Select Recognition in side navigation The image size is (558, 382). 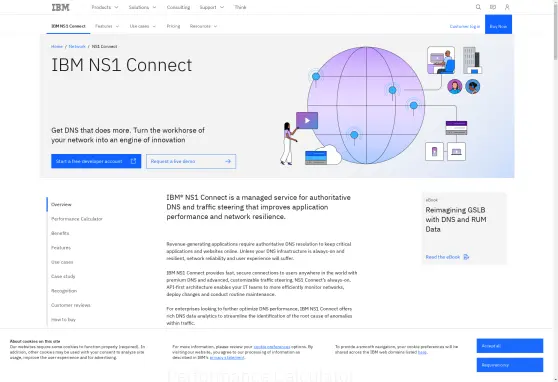[64, 291]
